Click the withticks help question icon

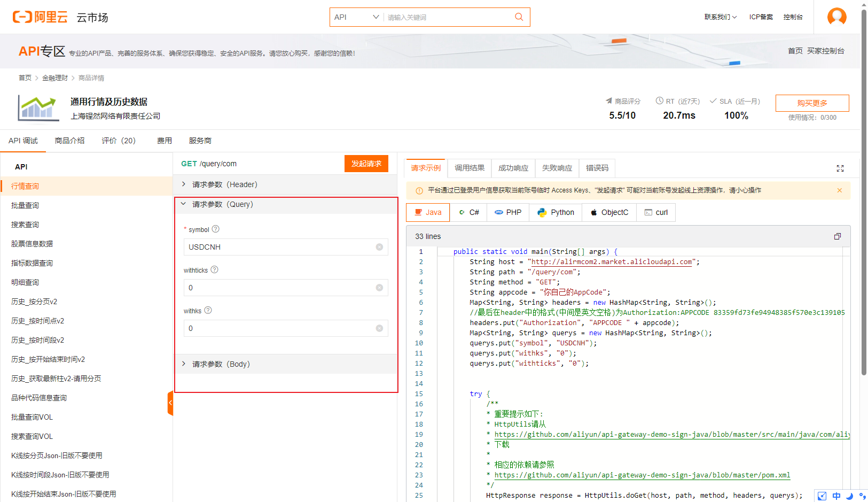pyautogui.click(x=214, y=269)
